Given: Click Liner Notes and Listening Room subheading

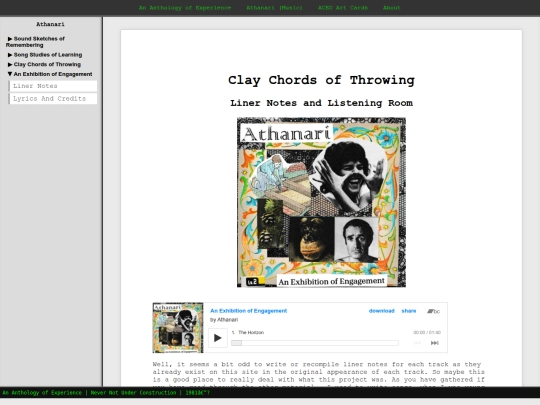Looking at the screenshot, I should pos(321,103).
